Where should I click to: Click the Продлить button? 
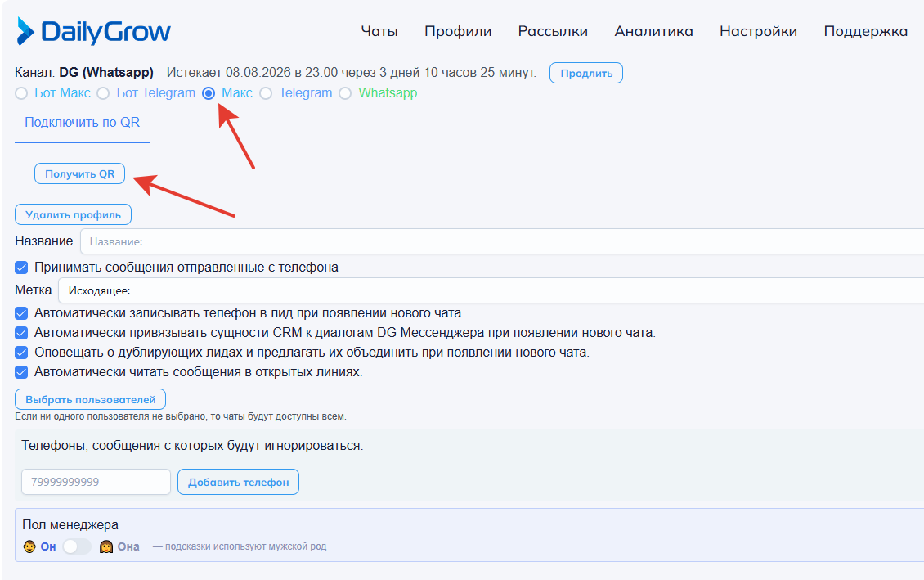[586, 73]
